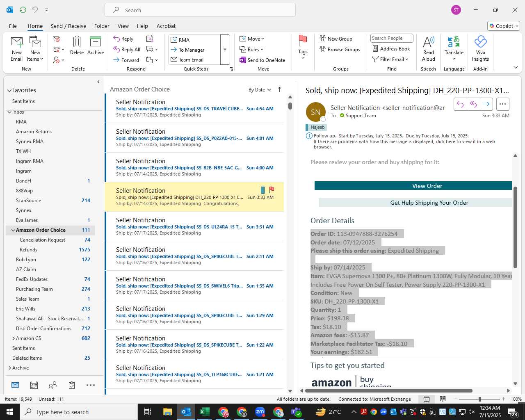Switch to Tasks view in navigation bar
The image size is (525, 420).
[72, 385]
